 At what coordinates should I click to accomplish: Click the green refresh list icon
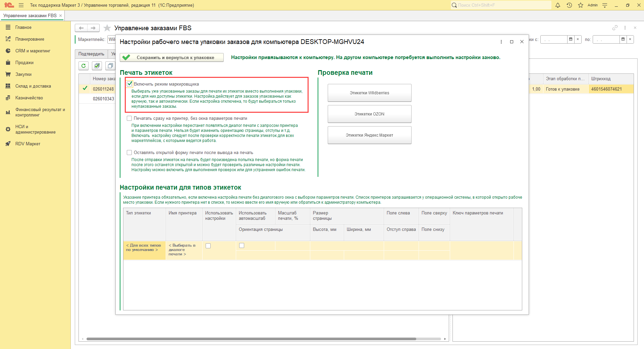coord(84,66)
